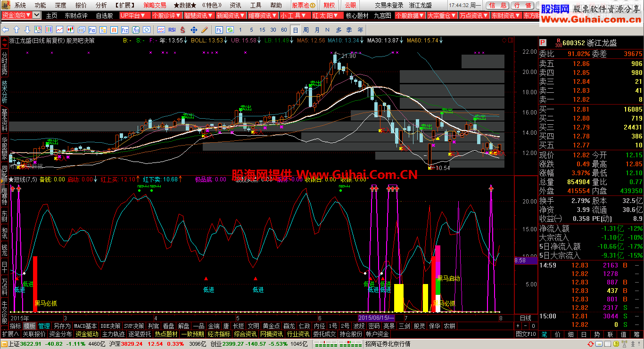Open the 关联报价 bottom tab
The width and height of the screenshot is (644, 349).
(x=34, y=334)
